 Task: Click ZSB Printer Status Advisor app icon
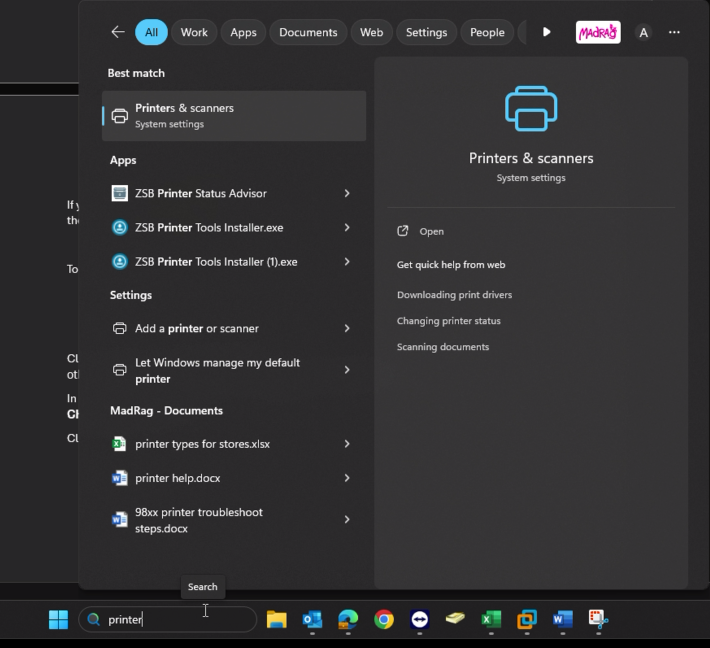(x=120, y=193)
